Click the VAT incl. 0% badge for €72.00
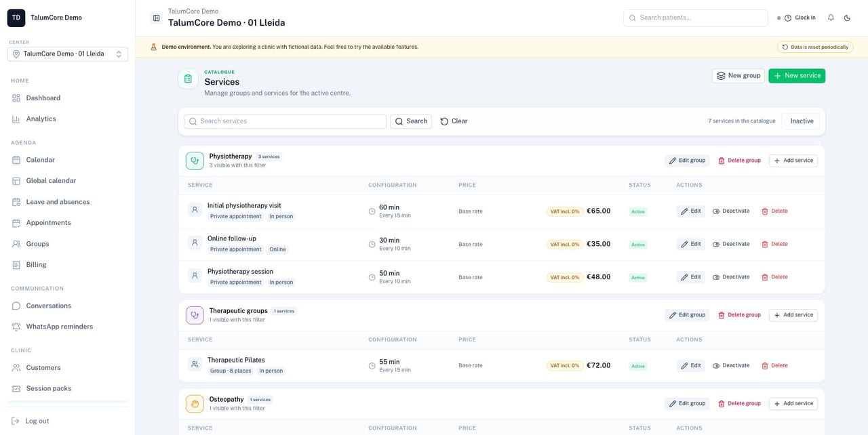This screenshot has height=435, width=868. (565, 366)
